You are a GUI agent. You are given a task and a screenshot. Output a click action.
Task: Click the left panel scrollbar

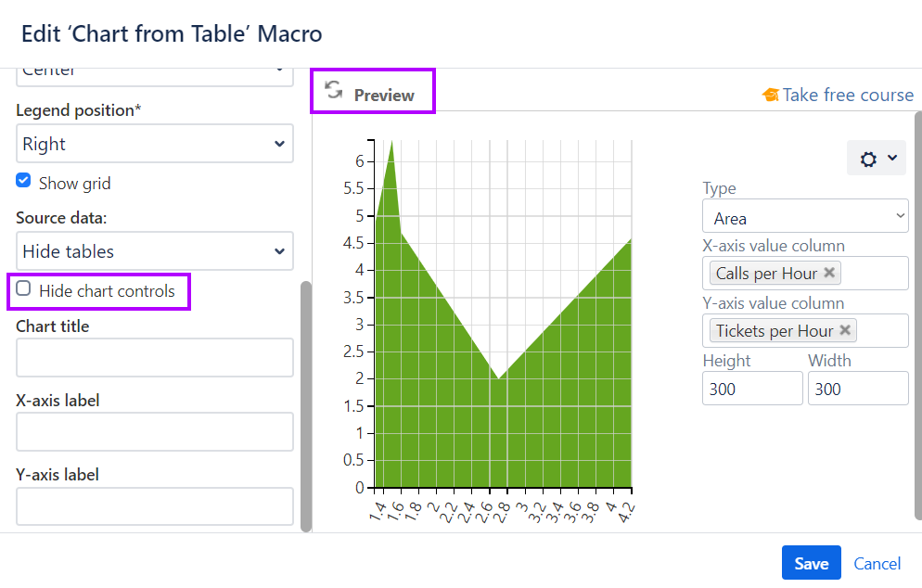pyautogui.click(x=306, y=406)
